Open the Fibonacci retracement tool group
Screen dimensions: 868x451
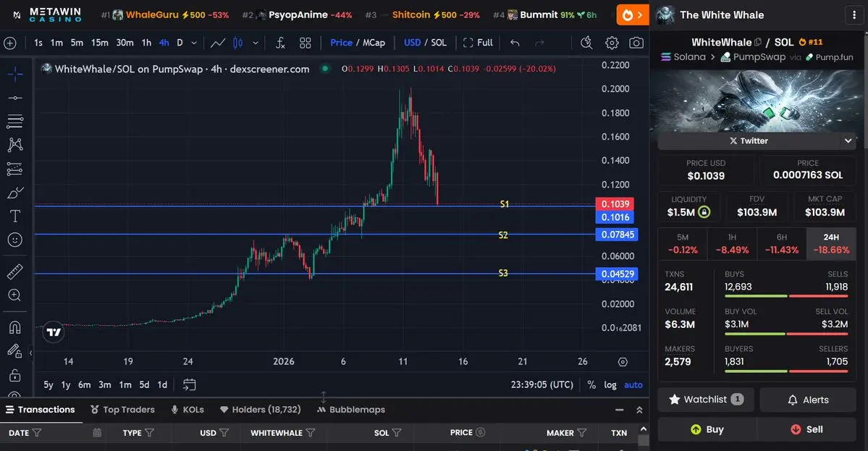(15, 121)
